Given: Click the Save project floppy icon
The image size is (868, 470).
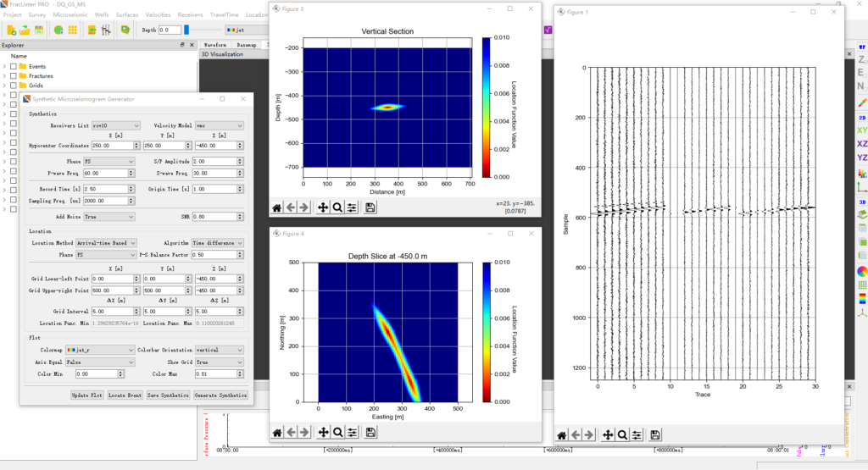Looking at the screenshot, I should (39, 30).
